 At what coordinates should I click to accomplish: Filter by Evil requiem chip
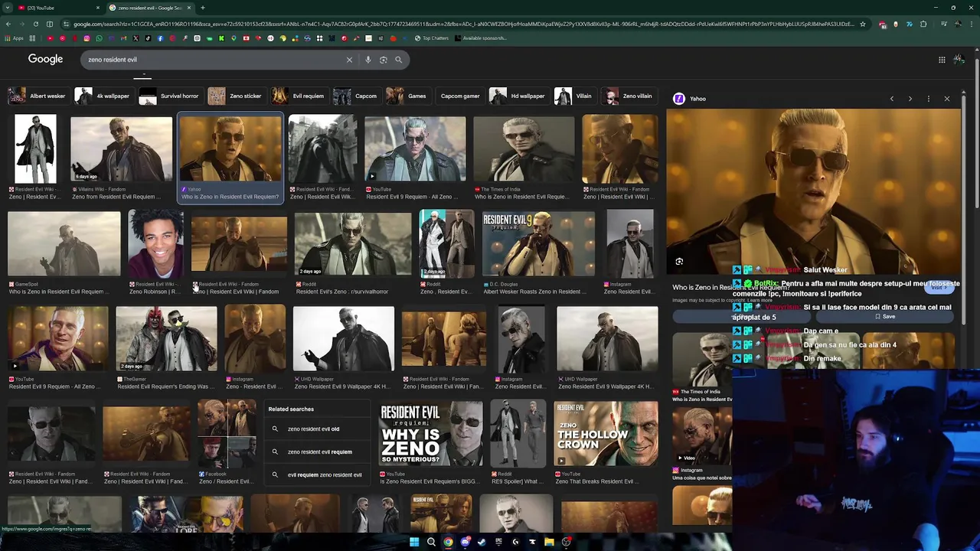[x=299, y=96]
